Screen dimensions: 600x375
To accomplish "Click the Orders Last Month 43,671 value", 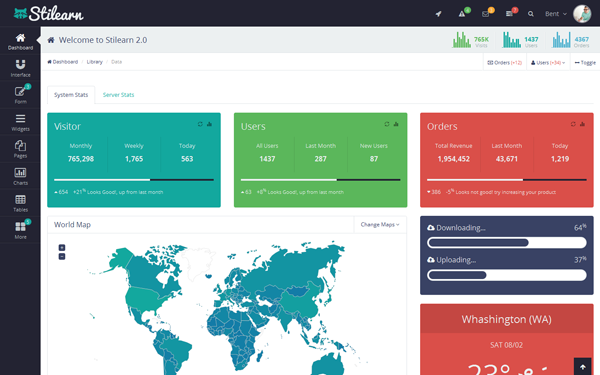I will [507, 159].
